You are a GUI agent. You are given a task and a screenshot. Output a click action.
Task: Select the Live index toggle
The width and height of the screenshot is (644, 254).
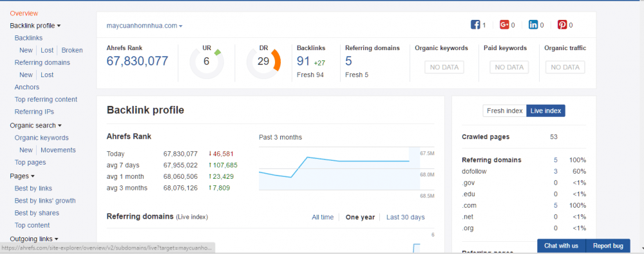545,111
